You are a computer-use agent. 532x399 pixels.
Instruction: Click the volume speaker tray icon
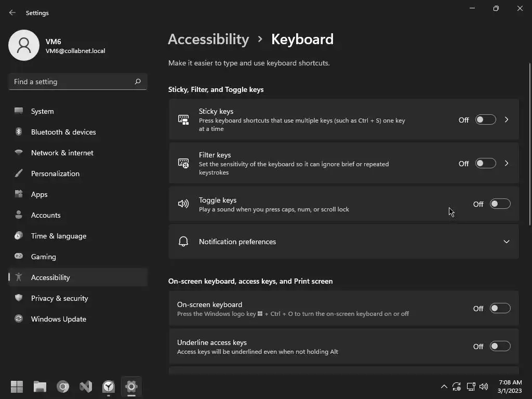click(484, 387)
